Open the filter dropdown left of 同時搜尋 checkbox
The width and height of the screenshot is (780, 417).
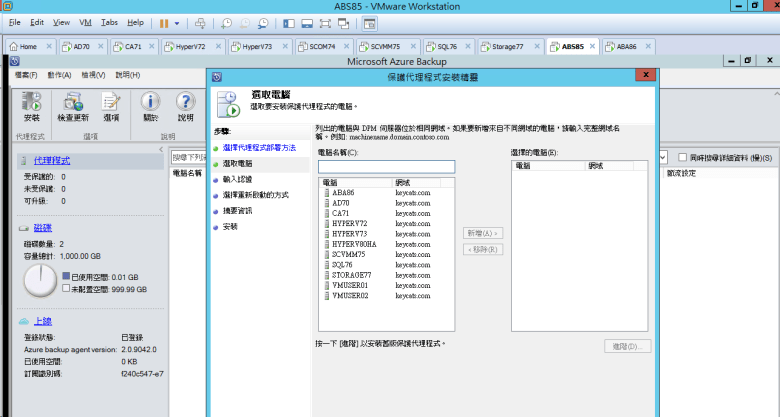pos(662,157)
